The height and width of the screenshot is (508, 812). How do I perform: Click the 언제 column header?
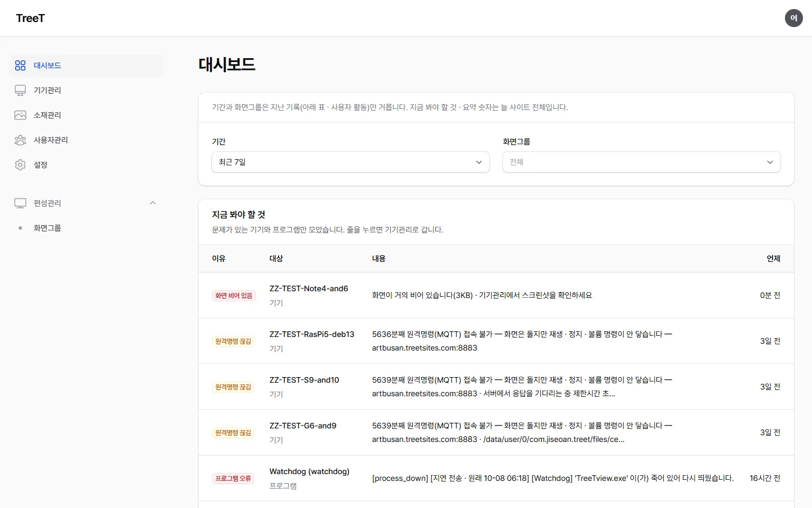[774, 259]
